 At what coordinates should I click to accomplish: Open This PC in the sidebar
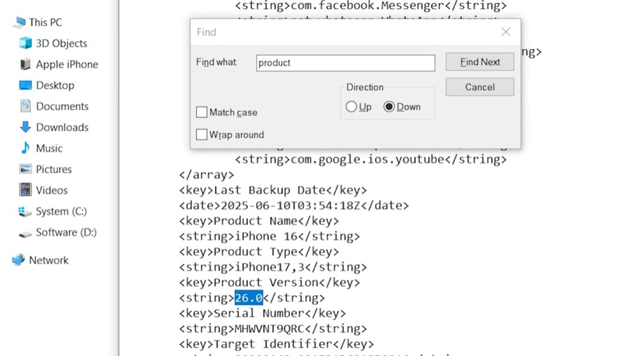46,22
